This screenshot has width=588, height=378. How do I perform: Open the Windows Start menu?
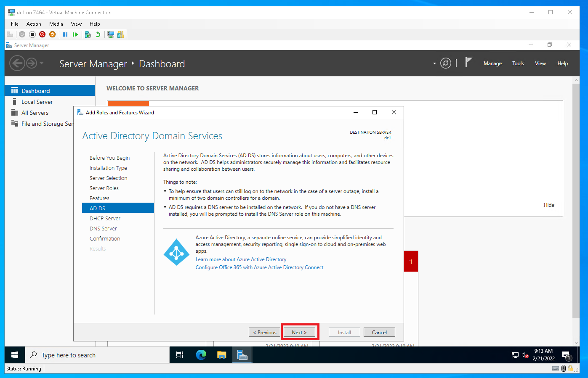tap(15, 355)
